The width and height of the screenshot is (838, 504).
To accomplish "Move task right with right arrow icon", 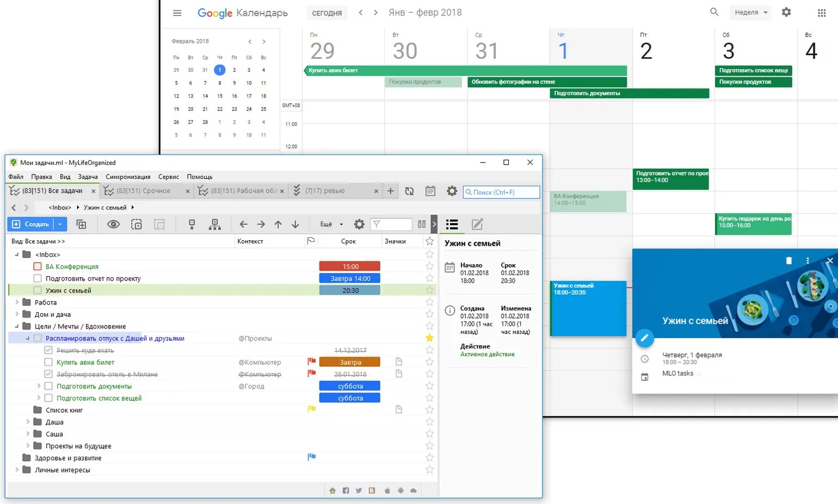I will [x=261, y=224].
